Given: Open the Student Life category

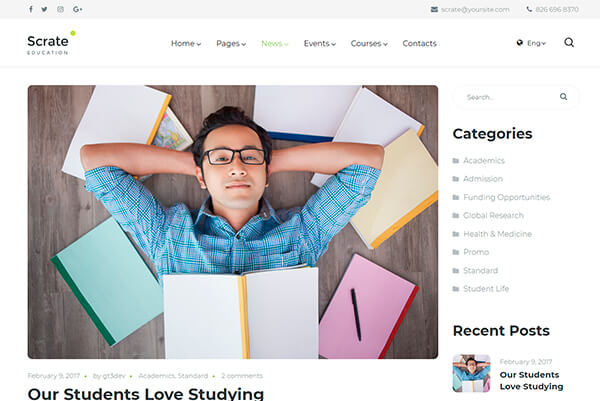Looking at the screenshot, I should pyautogui.click(x=486, y=289).
